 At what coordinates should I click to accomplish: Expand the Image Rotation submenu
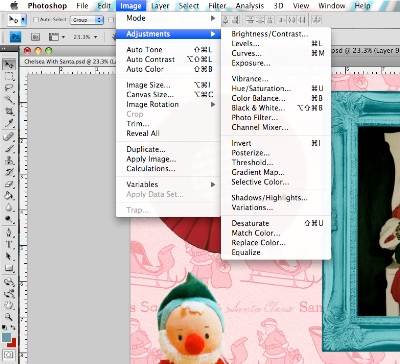[x=168, y=104]
